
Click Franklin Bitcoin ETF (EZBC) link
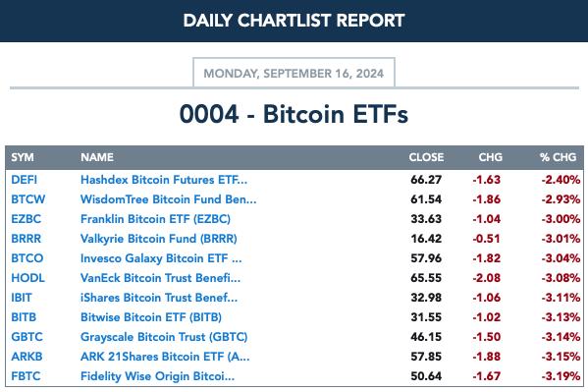(x=155, y=219)
